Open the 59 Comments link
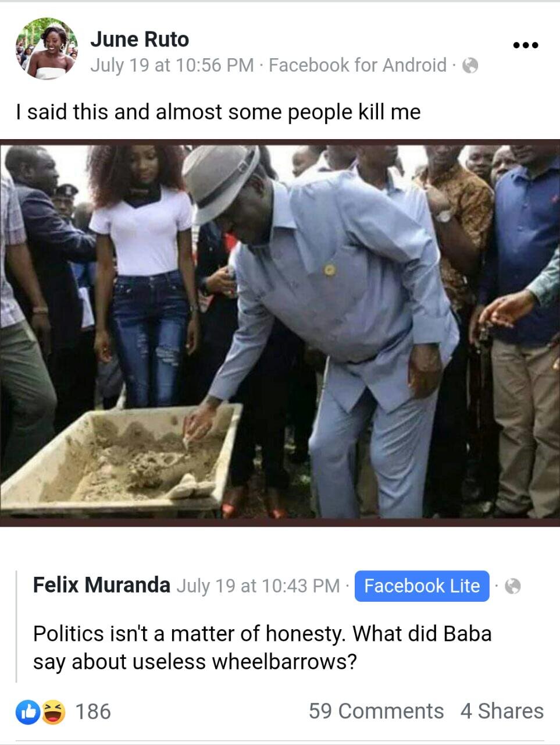The width and height of the screenshot is (560, 745). pos(376,711)
